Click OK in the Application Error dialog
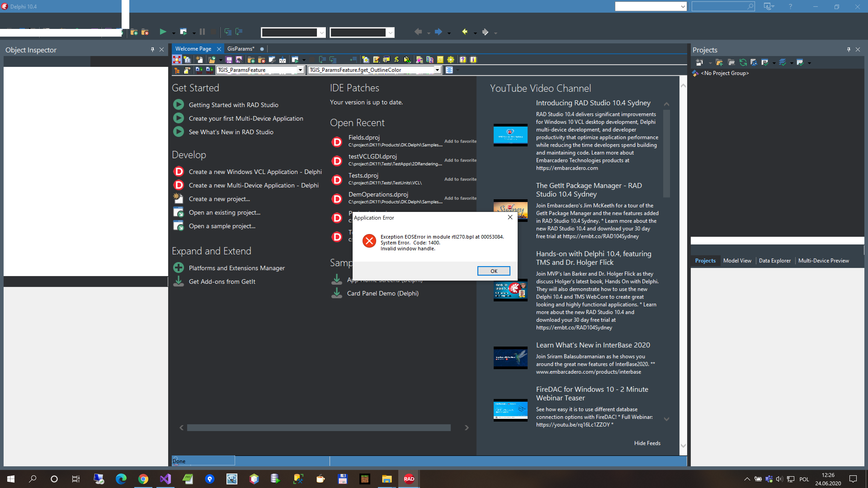The image size is (868, 488). pos(494,271)
